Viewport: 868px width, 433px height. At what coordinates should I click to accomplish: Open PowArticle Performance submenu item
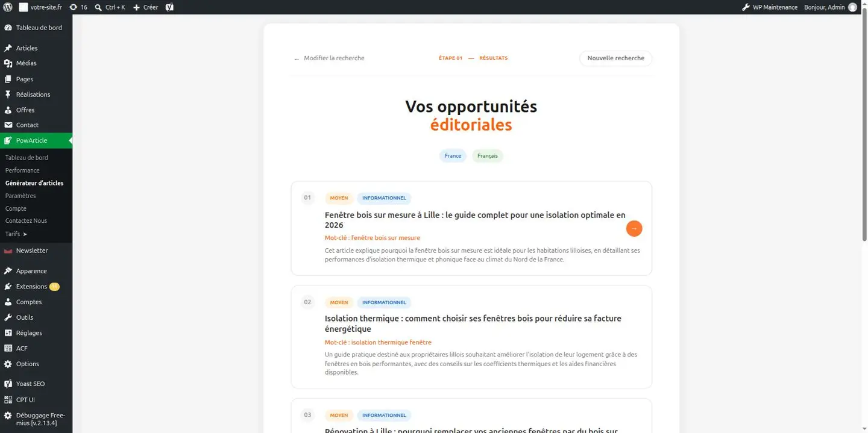click(22, 170)
